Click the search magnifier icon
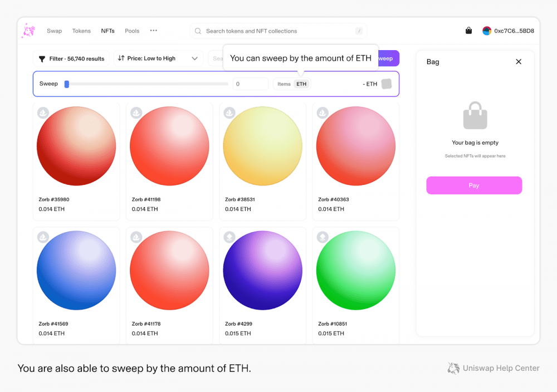This screenshot has width=557, height=392. [198, 31]
